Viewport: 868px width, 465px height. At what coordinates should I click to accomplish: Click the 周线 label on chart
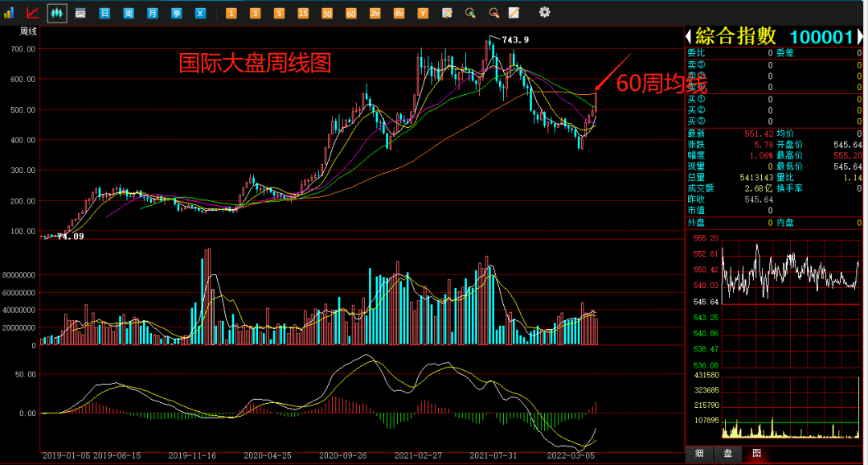click(x=28, y=31)
